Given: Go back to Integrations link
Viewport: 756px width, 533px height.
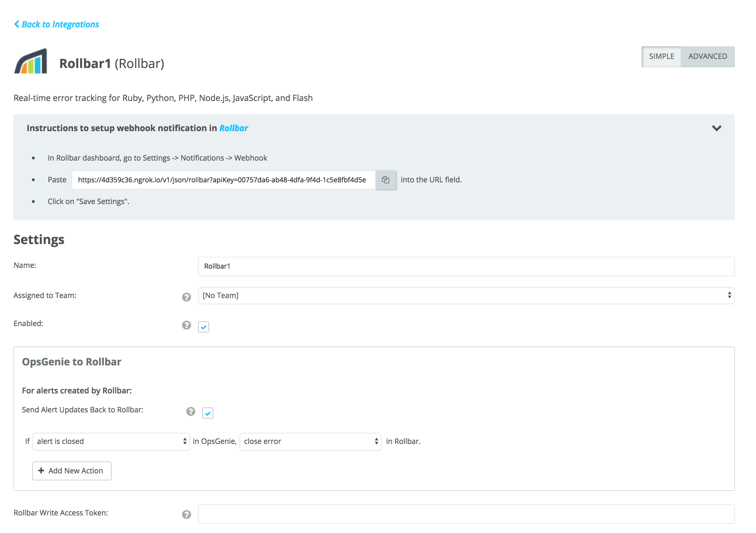Looking at the screenshot, I should coord(60,24).
